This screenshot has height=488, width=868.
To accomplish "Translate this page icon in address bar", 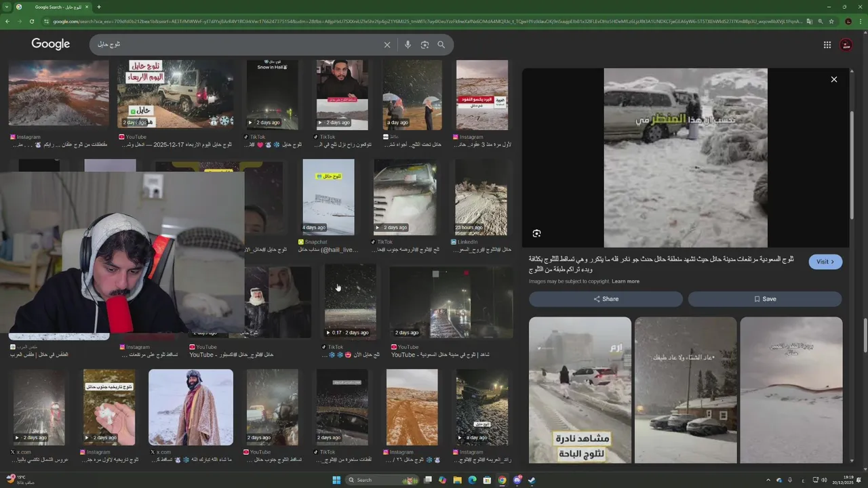I will (809, 21).
